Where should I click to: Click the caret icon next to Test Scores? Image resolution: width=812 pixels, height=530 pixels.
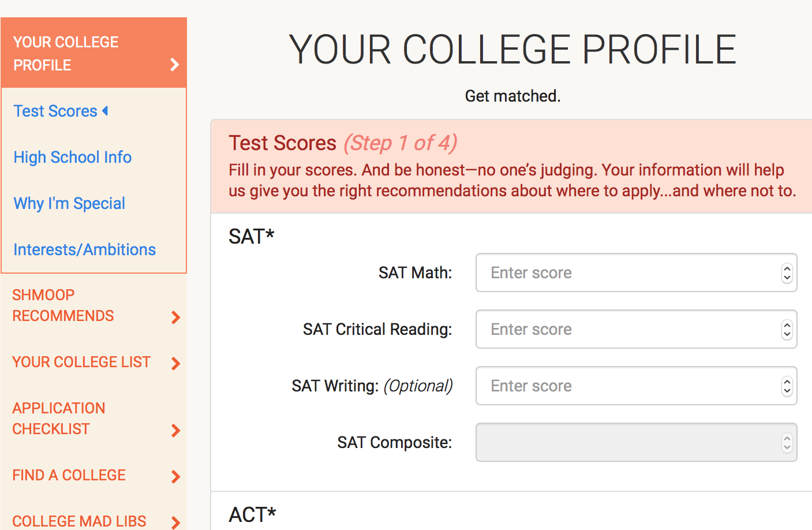[105, 110]
